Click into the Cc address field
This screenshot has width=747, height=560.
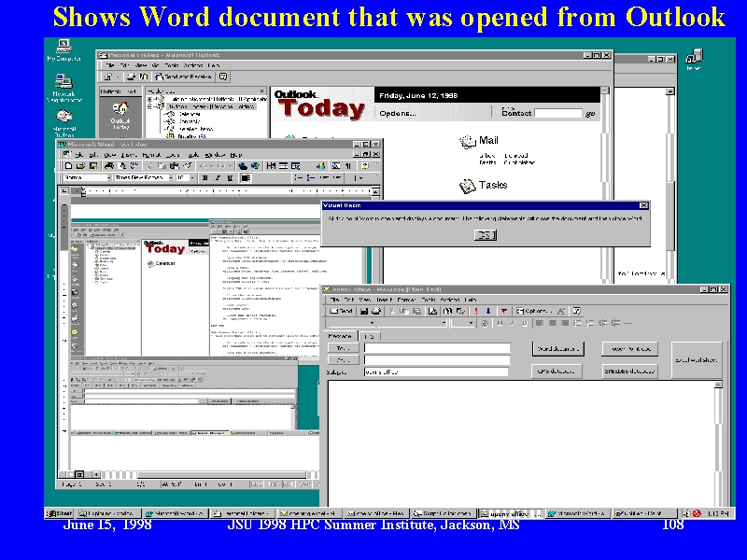click(x=437, y=360)
